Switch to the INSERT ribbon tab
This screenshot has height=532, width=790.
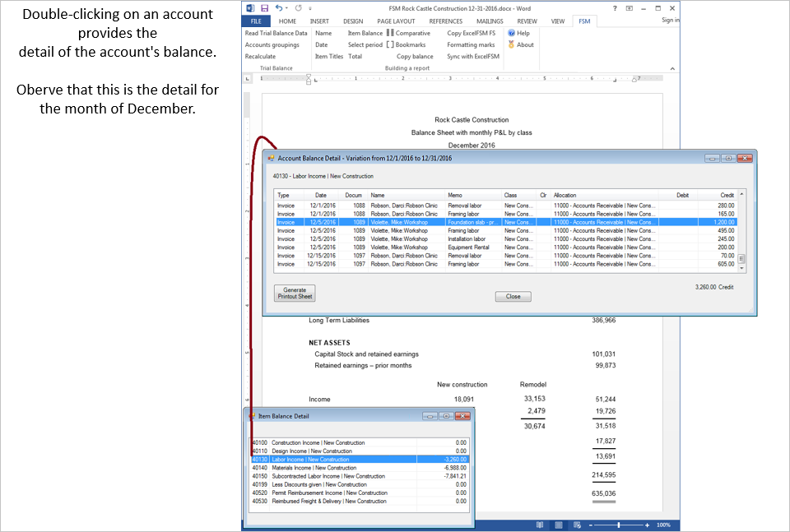(319, 21)
